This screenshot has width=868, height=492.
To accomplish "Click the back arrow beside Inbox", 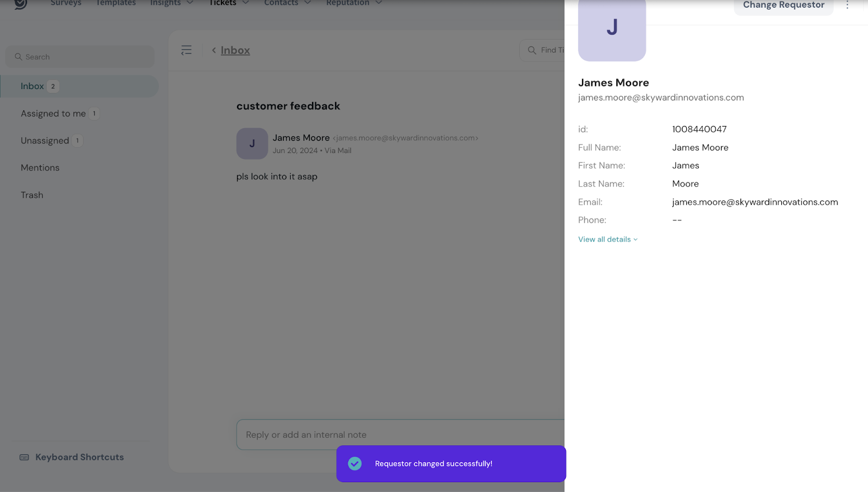I will tap(214, 51).
